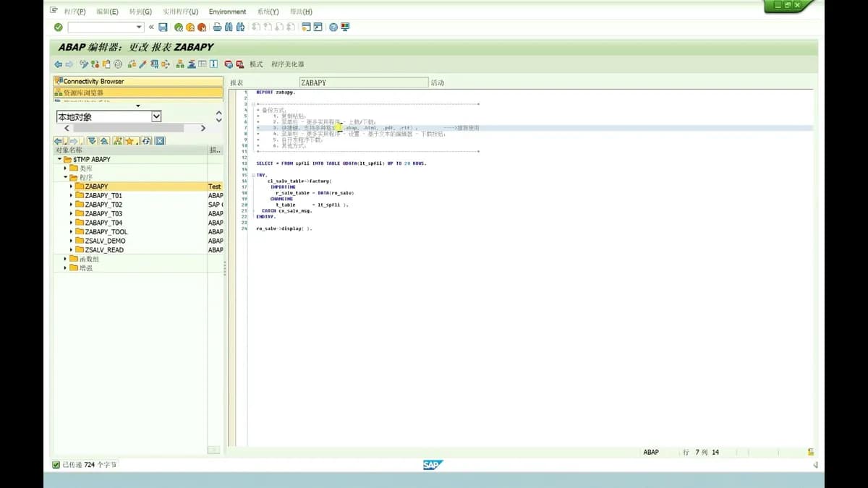This screenshot has width=868, height=488.
Task: Click the Display Object List hierarchy icon
Action: pos(180,64)
